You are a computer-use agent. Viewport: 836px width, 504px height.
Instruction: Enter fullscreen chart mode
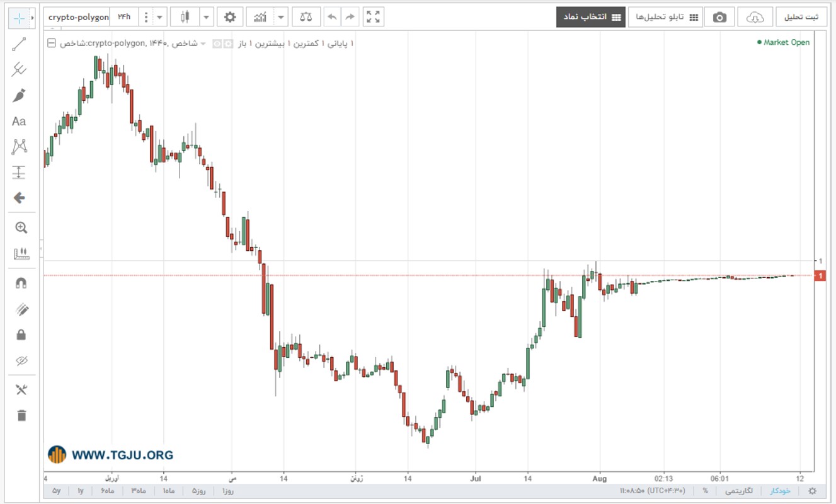(x=374, y=17)
